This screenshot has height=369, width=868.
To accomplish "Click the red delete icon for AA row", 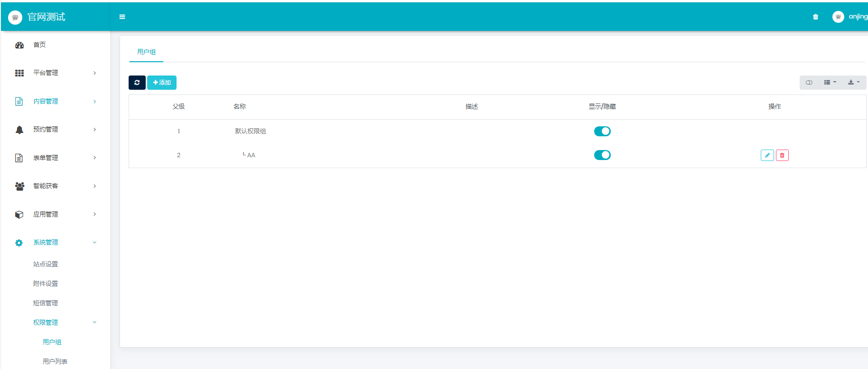I will click(782, 155).
